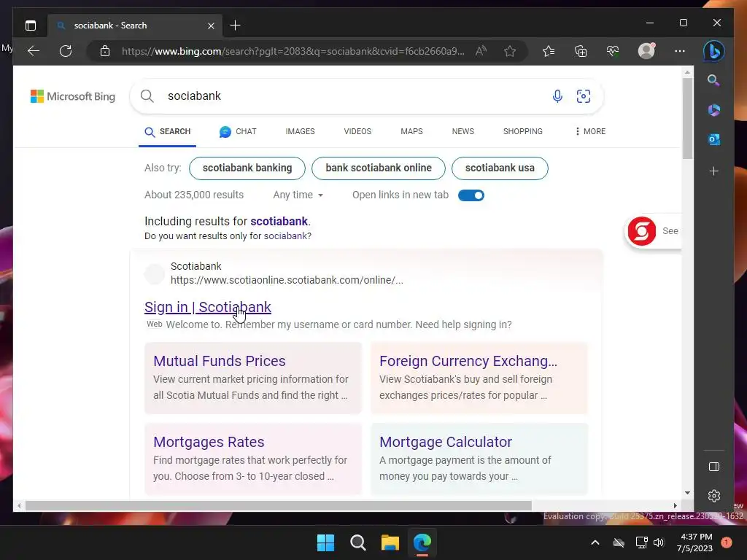Refresh the Bing search page
Screen dimensions: 747x560
tap(66, 51)
